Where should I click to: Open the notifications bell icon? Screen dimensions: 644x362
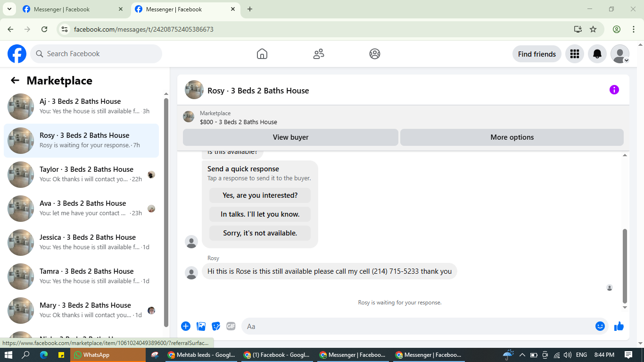point(597,54)
